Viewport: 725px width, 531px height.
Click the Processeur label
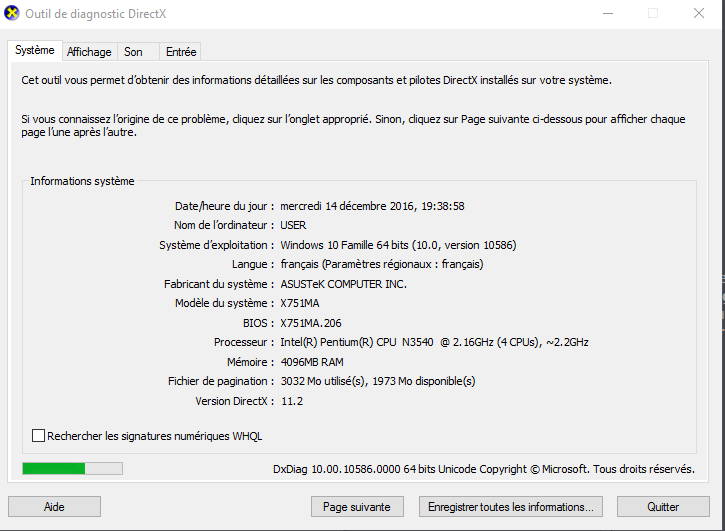pos(244,342)
